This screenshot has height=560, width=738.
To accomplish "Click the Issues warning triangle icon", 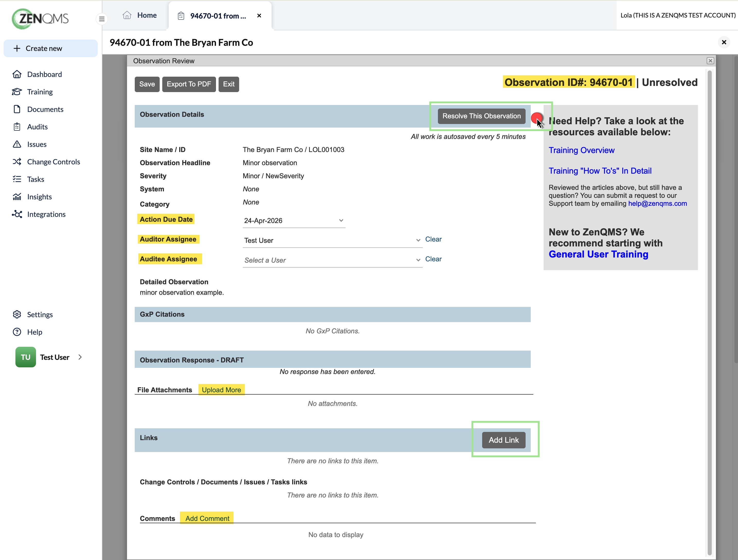I will coord(17,144).
